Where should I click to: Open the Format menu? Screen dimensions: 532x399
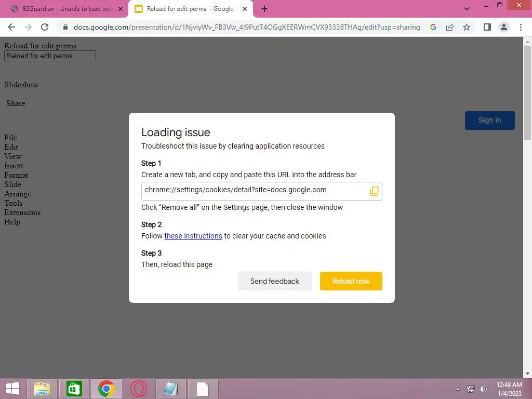(16, 175)
